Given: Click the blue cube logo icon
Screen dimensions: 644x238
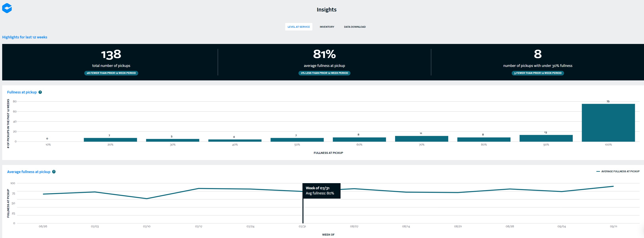Looking at the screenshot, I should coord(7,8).
